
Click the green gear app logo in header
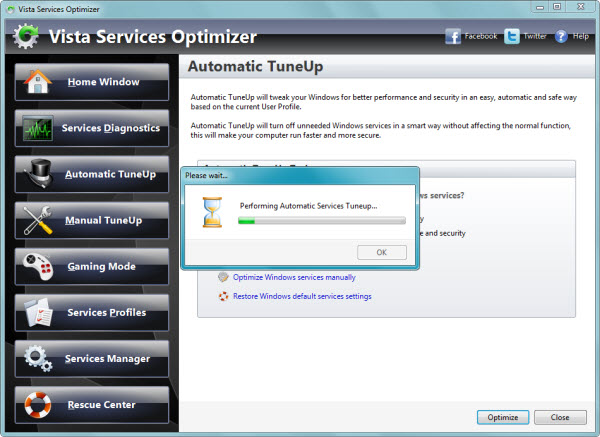26,36
